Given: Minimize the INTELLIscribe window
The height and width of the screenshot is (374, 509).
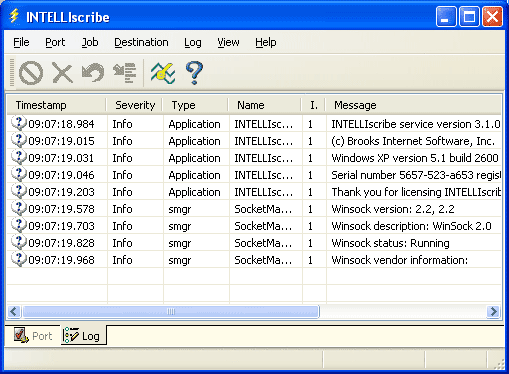Looking at the screenshot, I should click(x=446, y=16).
